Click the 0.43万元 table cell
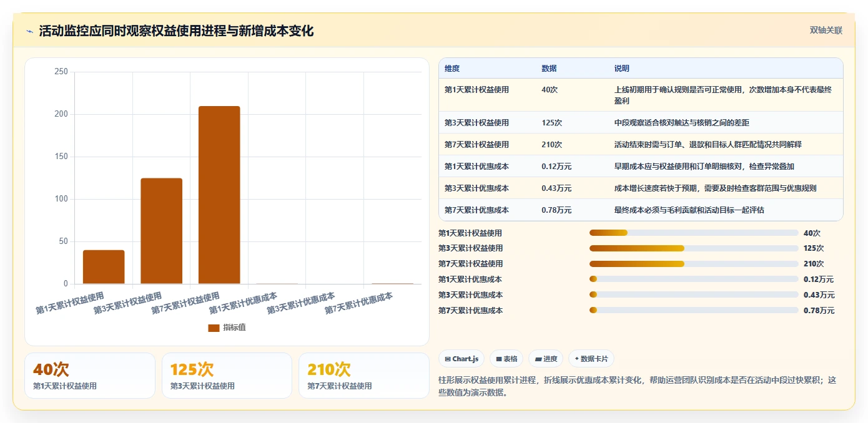Viewport: 868px width, 423px height. point(556,188)
